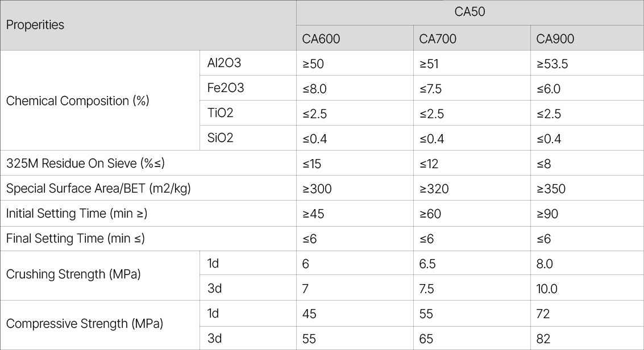Select the Compressive Strength (MPa) cell

pyautogui.click(x=85, y=324)
